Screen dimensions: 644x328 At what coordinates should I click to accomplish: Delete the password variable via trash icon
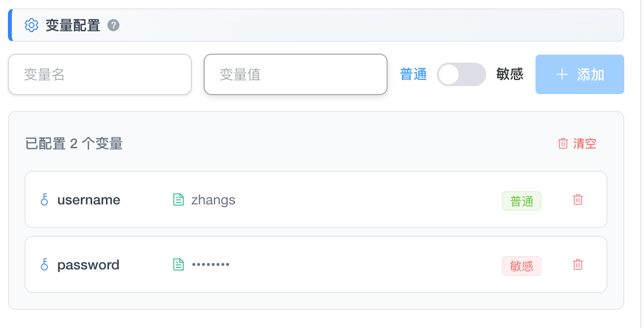coord(578,265)
